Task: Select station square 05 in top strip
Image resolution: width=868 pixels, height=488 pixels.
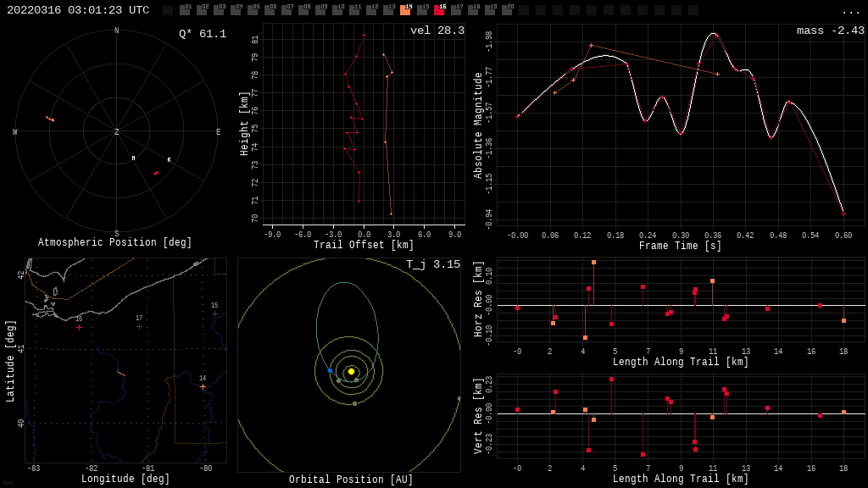Action: pos(253,10)
